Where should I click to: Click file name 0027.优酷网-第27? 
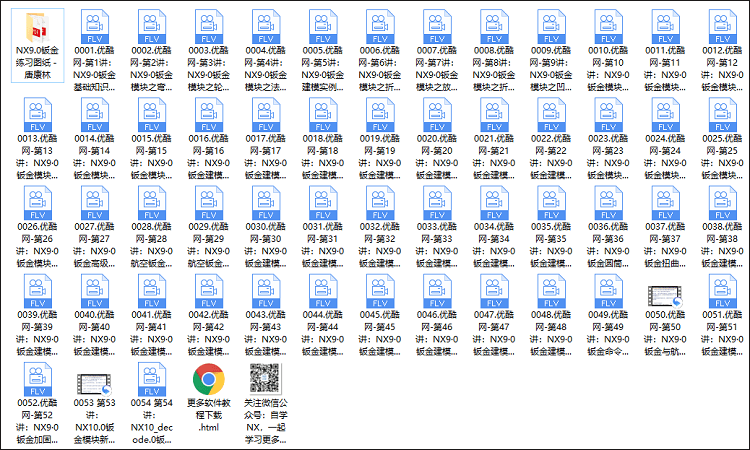coord(94,244)
